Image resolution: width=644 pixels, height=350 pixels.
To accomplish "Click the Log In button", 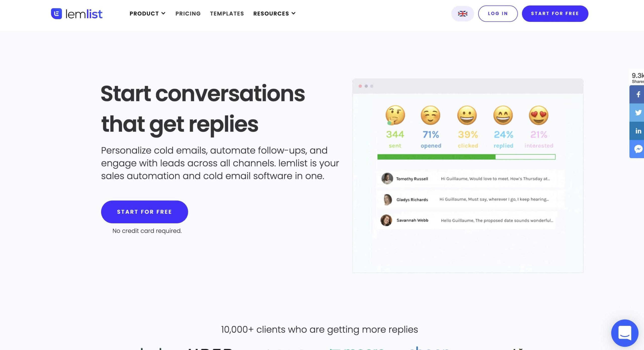I will (498, 14).
